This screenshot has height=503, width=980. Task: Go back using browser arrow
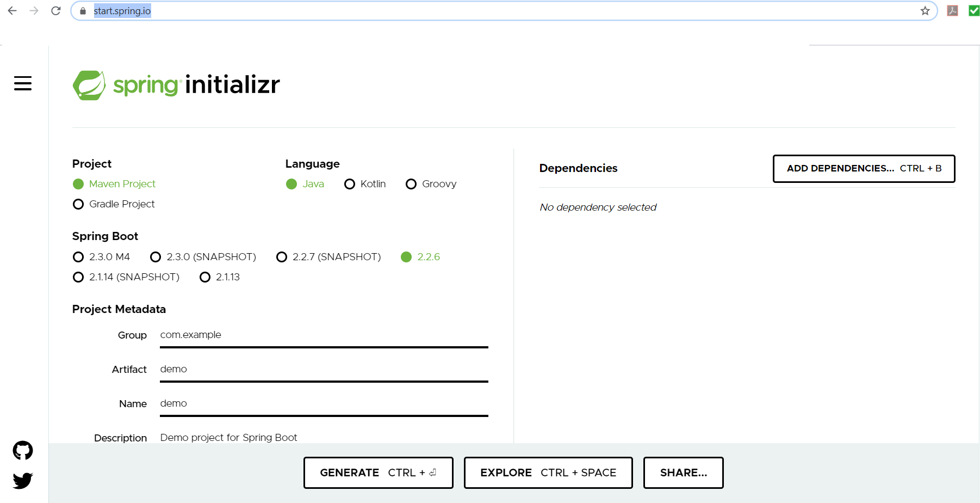pyautogui.click(x=13, y=11)
